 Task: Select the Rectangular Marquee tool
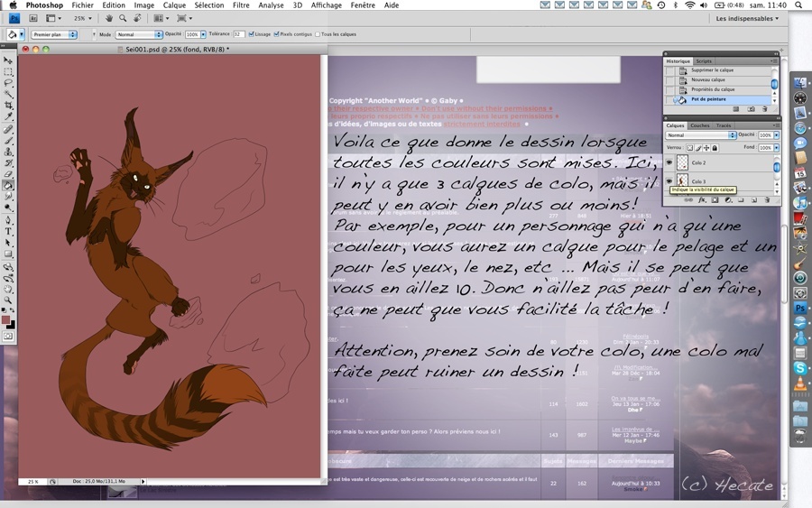tap(8, 72)
